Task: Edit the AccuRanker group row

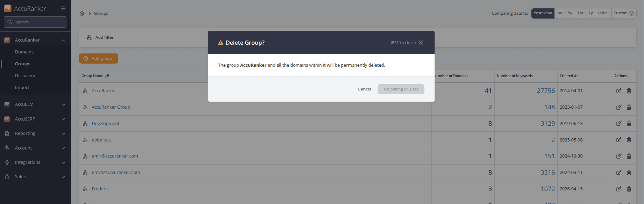Action: coord(619,91)
